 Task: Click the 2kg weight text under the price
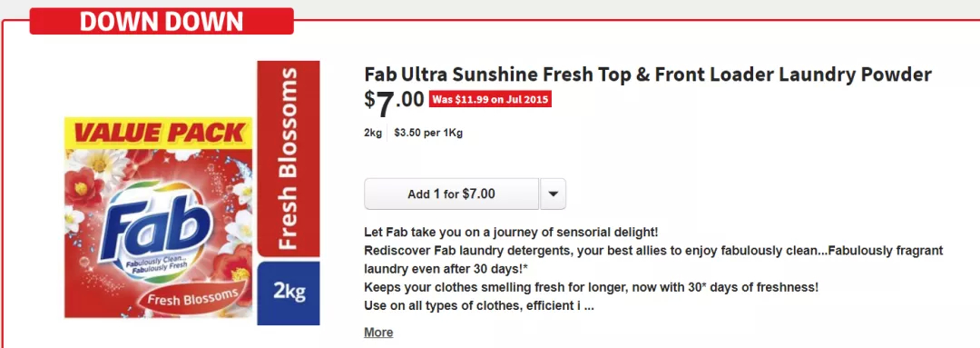click(x=373, y=133)
